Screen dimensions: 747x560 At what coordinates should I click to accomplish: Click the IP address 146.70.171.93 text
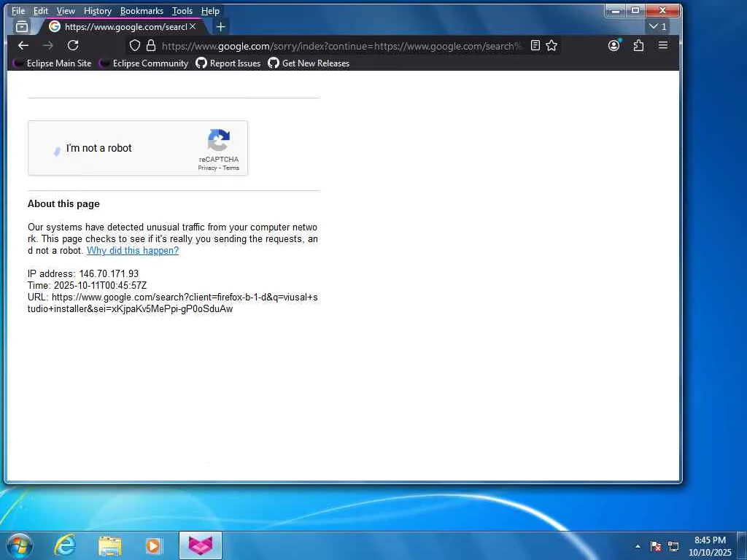(x=83, y=274)
